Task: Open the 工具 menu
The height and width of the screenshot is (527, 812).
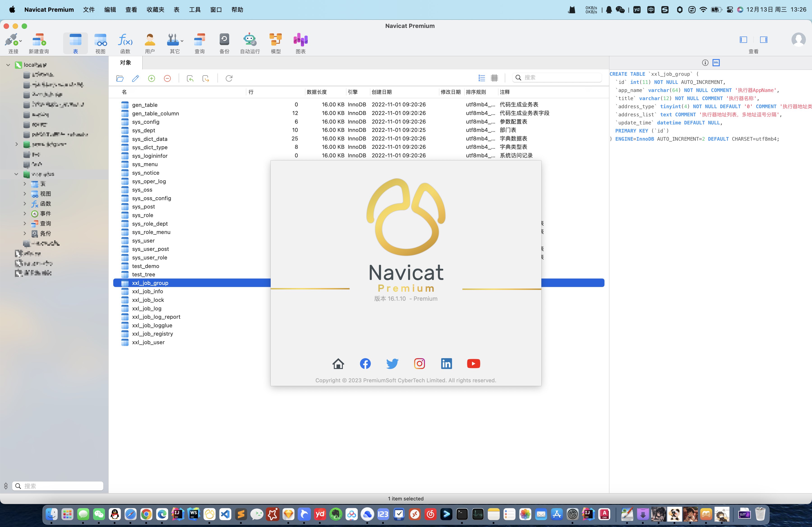Action: (195, 9)
